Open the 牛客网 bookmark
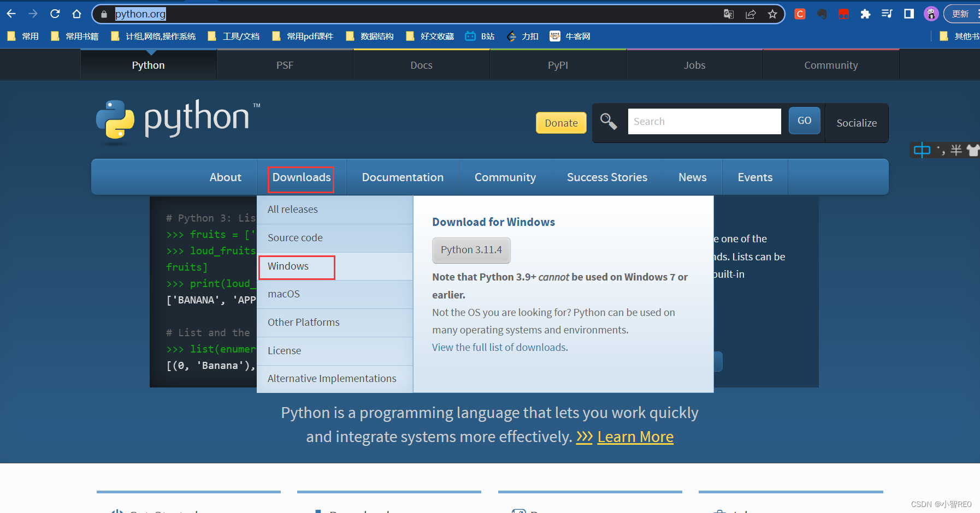 [x=570, y=36]
